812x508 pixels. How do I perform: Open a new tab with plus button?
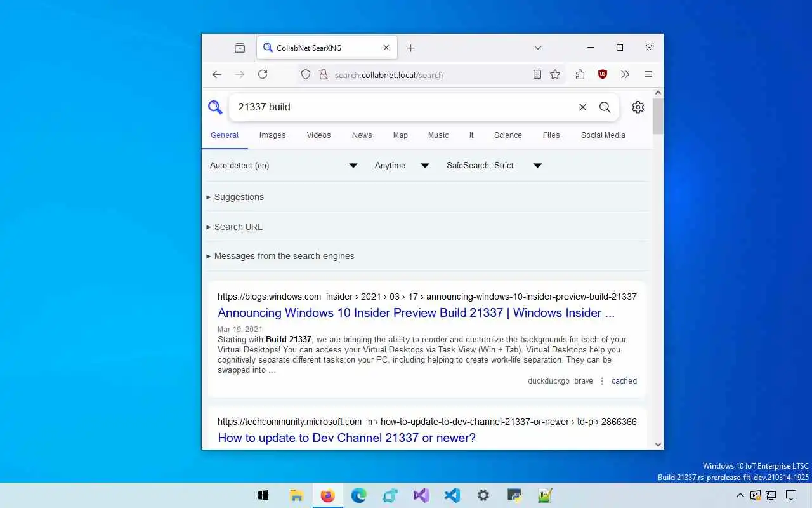411,48
